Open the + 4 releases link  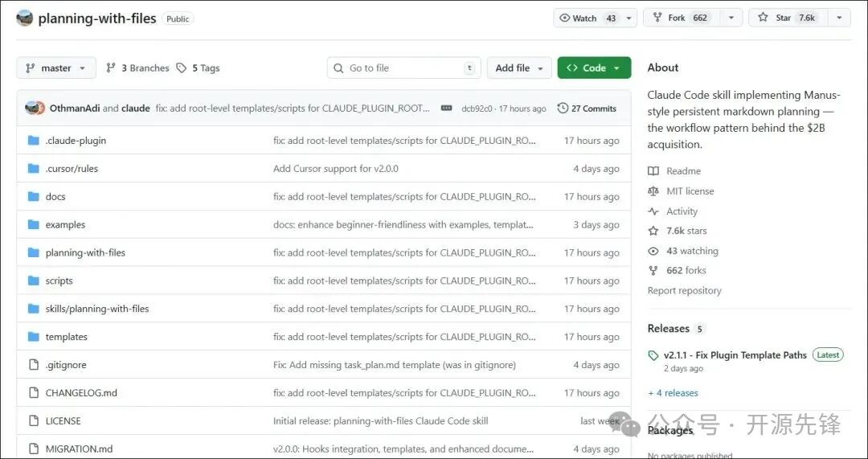(x=673, y=393)
